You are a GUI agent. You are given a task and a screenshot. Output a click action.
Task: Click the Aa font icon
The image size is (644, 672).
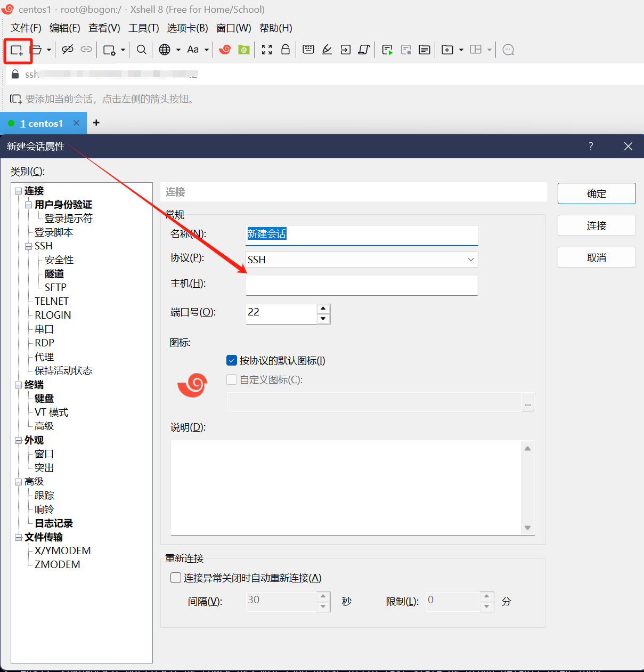pyautogui.click(x=193, y=50)
